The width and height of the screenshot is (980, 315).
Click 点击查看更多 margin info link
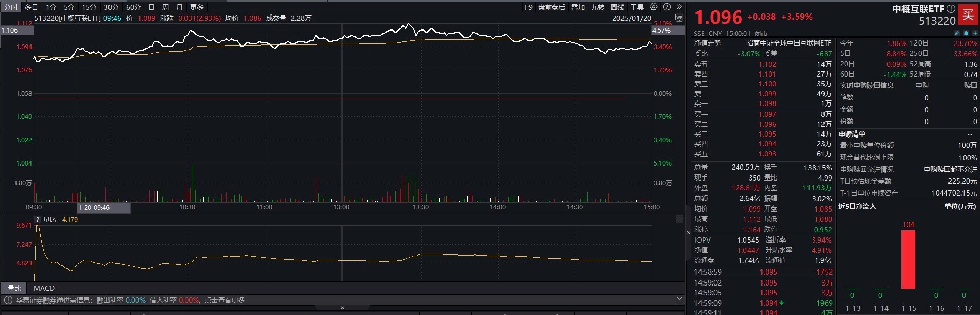point(225,300)
